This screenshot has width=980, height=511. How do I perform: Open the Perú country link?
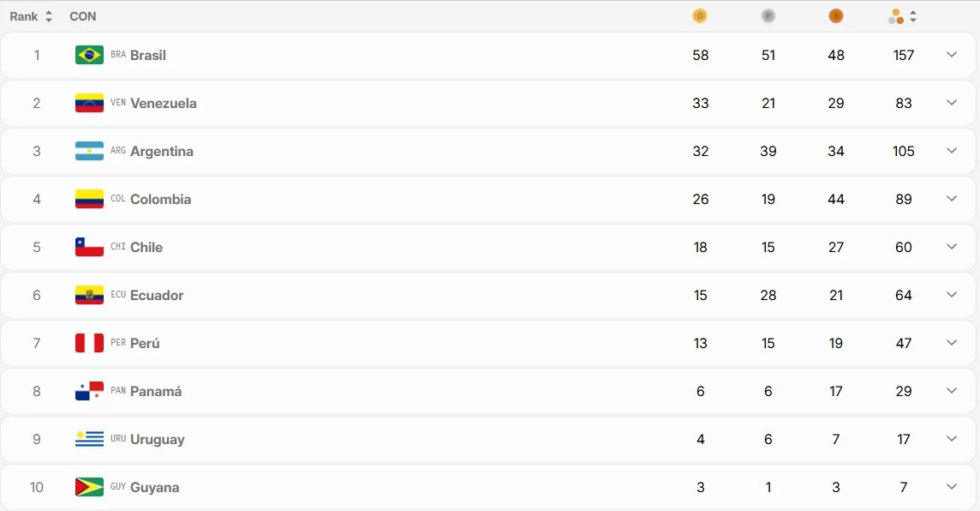pyautogui.click(x=145, y=343)
